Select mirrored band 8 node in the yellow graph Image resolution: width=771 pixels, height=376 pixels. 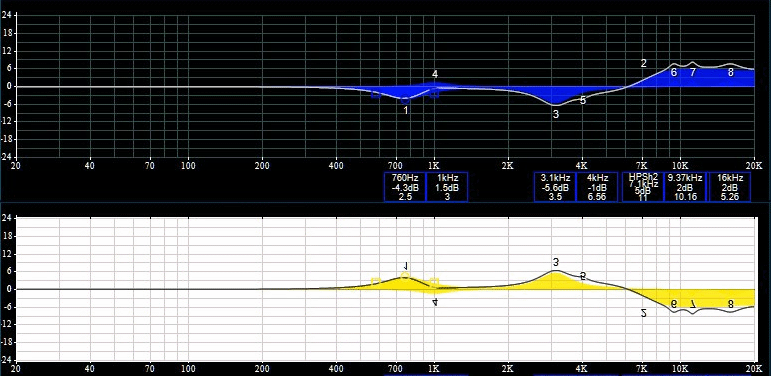(731, 304)
